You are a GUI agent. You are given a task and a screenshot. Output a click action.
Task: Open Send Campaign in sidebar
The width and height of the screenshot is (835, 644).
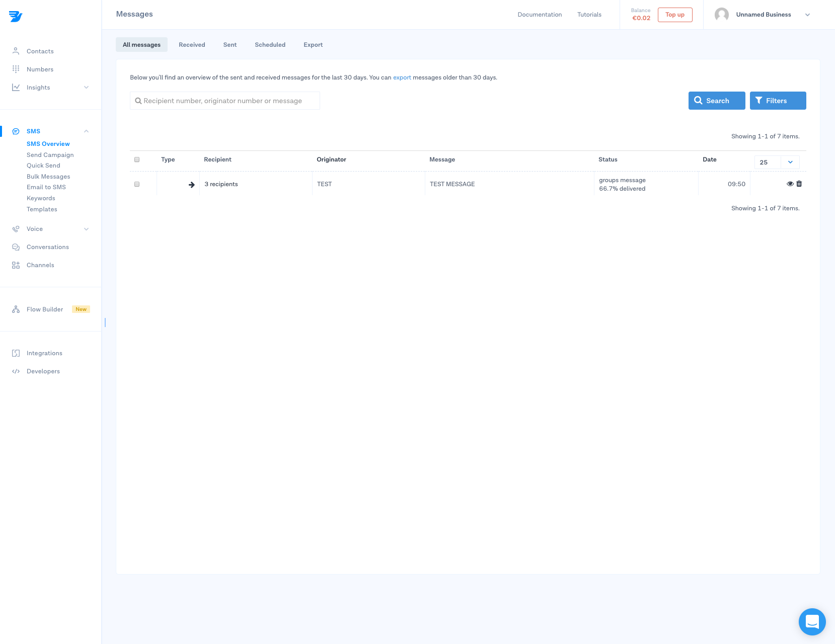(50, 155)
